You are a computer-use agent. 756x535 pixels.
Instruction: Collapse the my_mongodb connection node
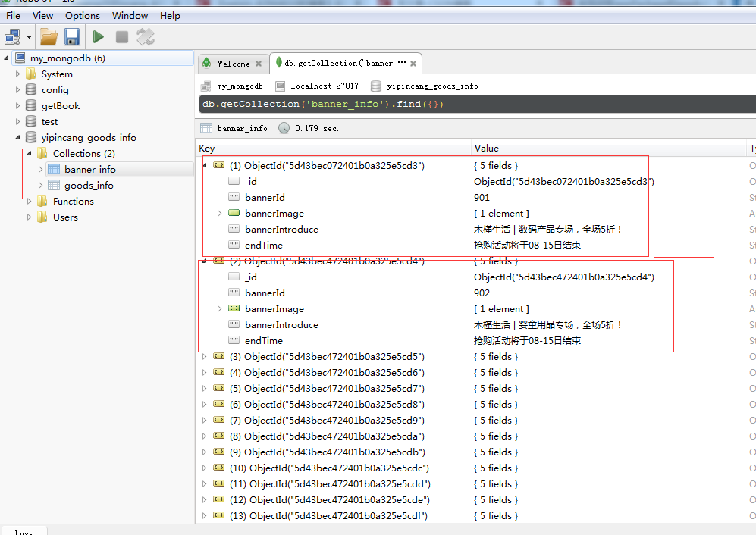coord(6,58)
